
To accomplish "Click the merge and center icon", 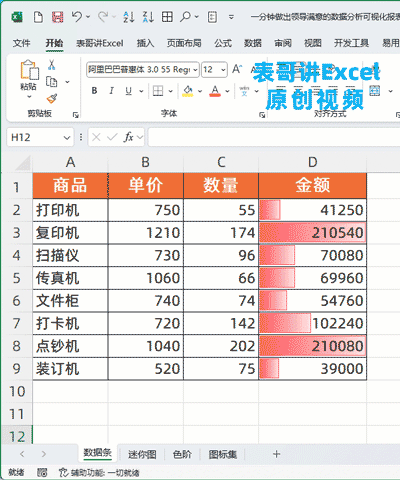I will (375, 91).
